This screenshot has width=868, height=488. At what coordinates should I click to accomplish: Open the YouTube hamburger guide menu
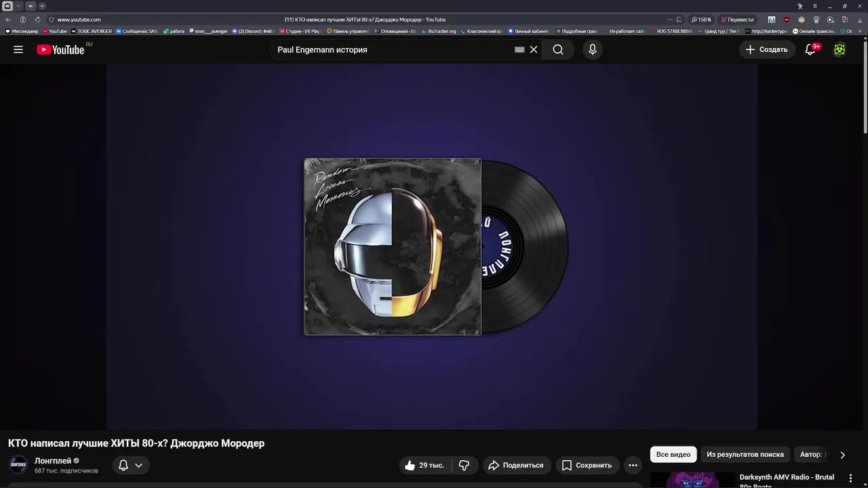18,49
